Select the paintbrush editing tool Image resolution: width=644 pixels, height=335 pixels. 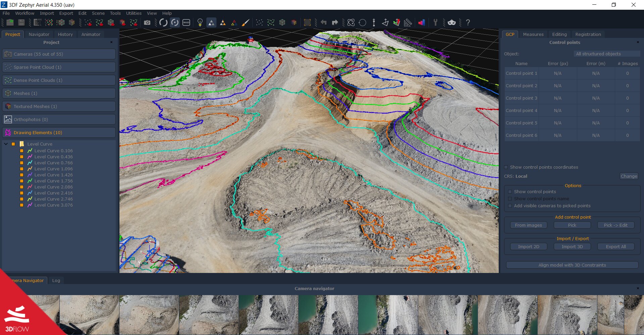(x=246, y=22)
